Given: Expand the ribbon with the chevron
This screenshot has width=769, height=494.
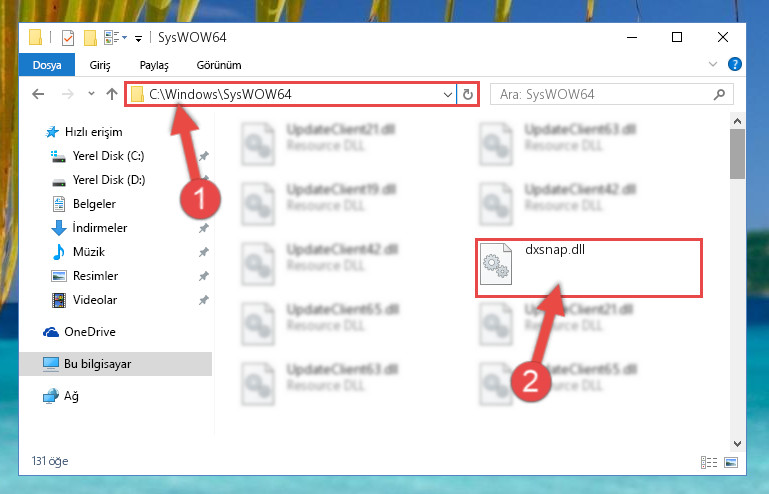Looking at the screenshot, I should pos(713,64).
